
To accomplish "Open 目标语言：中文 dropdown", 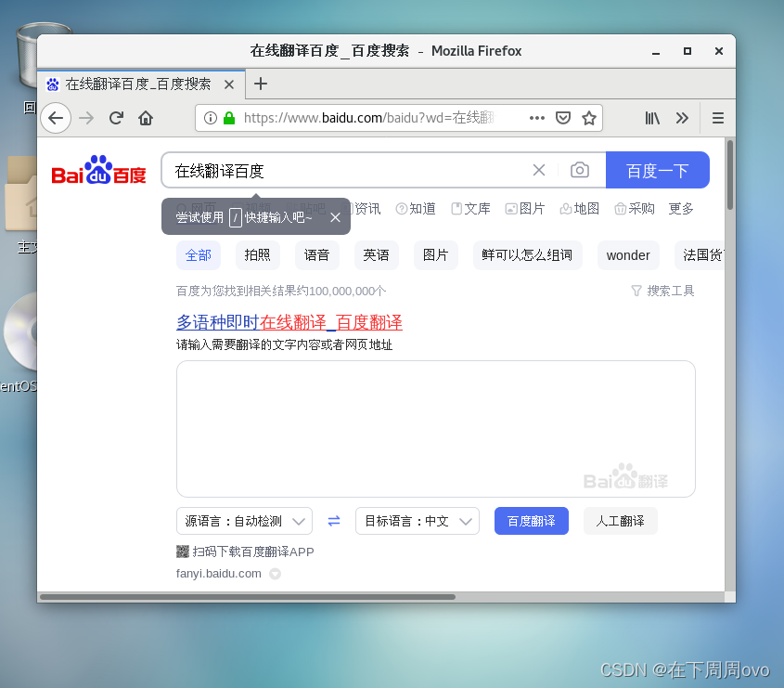I will pos(418,521).
